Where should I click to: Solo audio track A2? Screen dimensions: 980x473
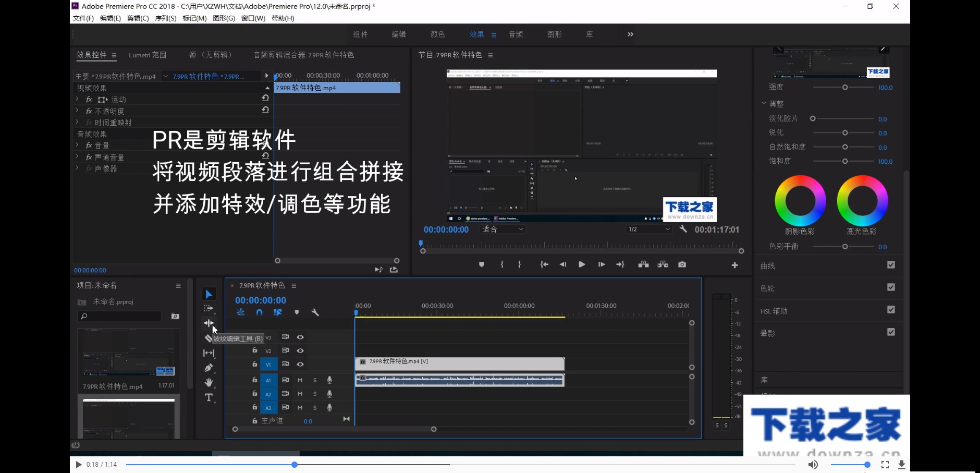tap(315, 394)
